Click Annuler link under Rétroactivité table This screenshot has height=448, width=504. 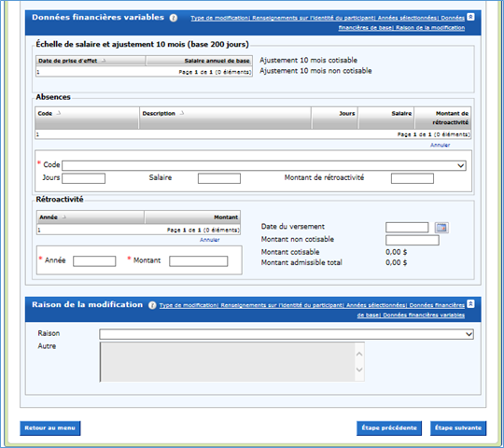point(210,240)
